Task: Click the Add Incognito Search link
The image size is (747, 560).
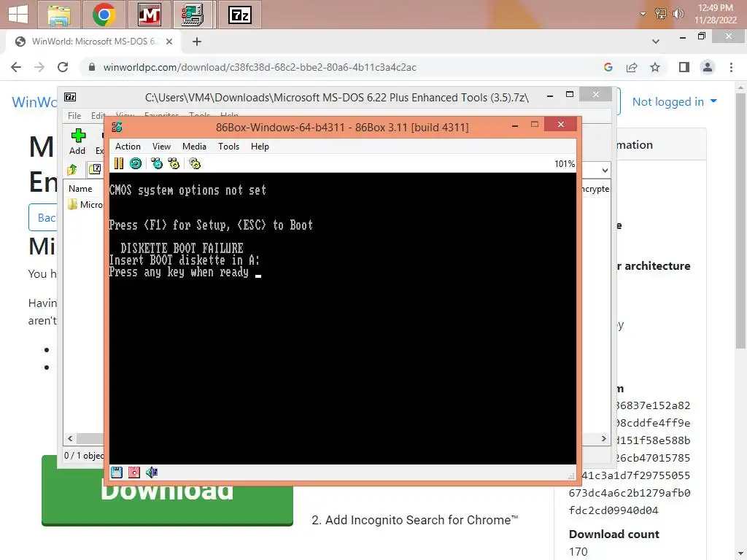Action: click(x=414, y=520)
